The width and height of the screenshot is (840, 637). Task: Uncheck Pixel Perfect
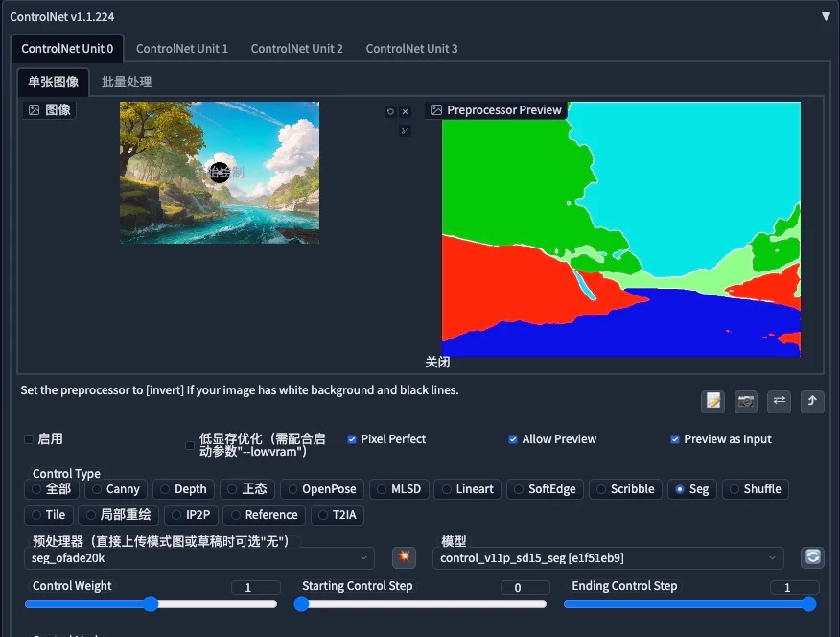[354, 438]
